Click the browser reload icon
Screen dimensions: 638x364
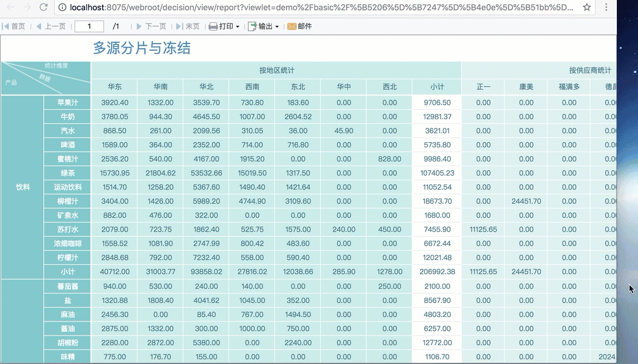[x=43, y=7]
